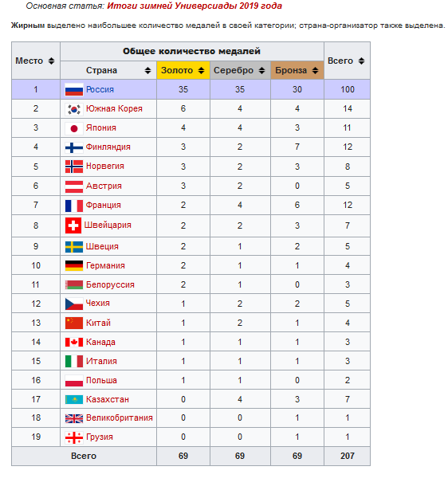448x490 pixels.
Task: Open the Белоруссия link
Action: (110, 284)
